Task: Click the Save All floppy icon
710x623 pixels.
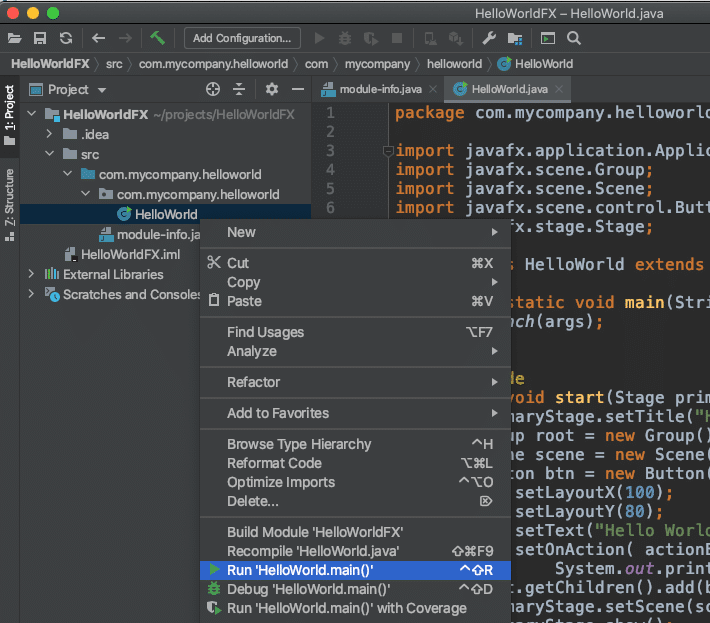Action: 40,38
